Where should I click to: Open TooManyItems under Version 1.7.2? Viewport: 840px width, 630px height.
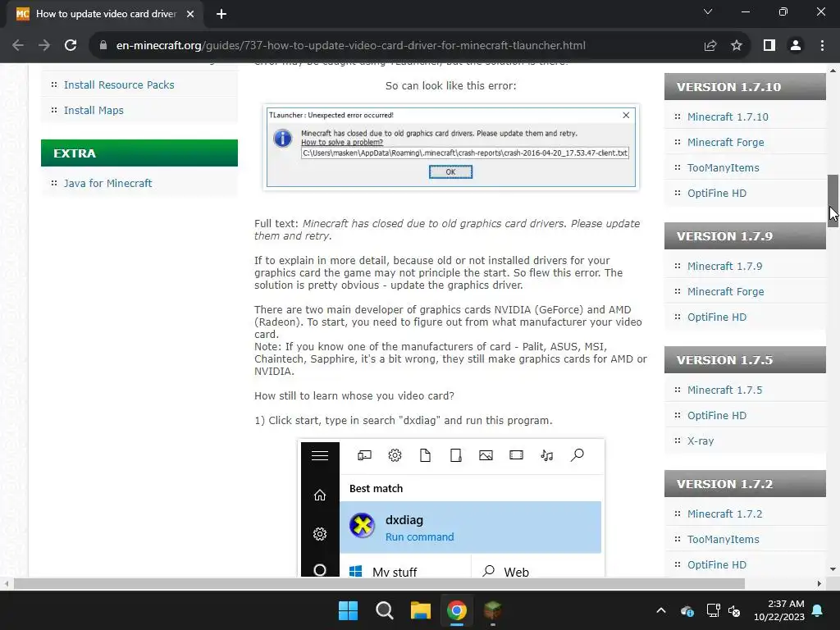coord(724,540)
